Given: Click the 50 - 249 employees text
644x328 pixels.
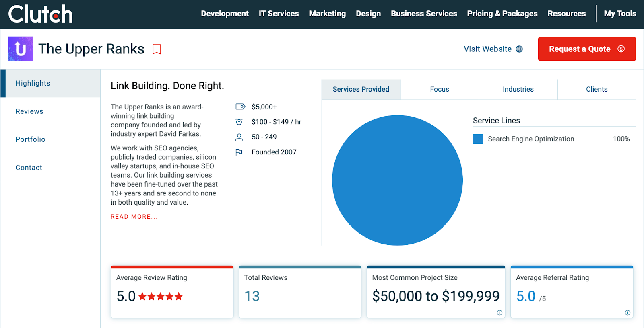Looking at the screenshot, I should click(264, 137).
